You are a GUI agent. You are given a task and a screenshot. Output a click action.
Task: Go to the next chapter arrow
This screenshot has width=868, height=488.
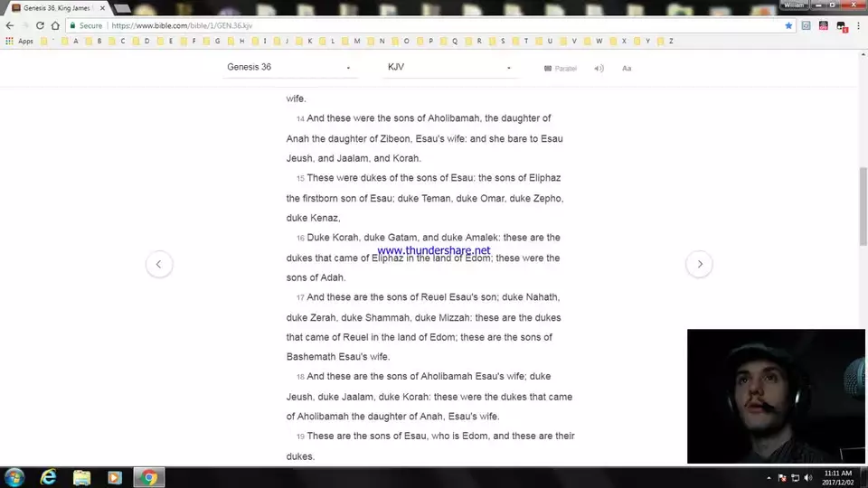[x=699, y=264]
